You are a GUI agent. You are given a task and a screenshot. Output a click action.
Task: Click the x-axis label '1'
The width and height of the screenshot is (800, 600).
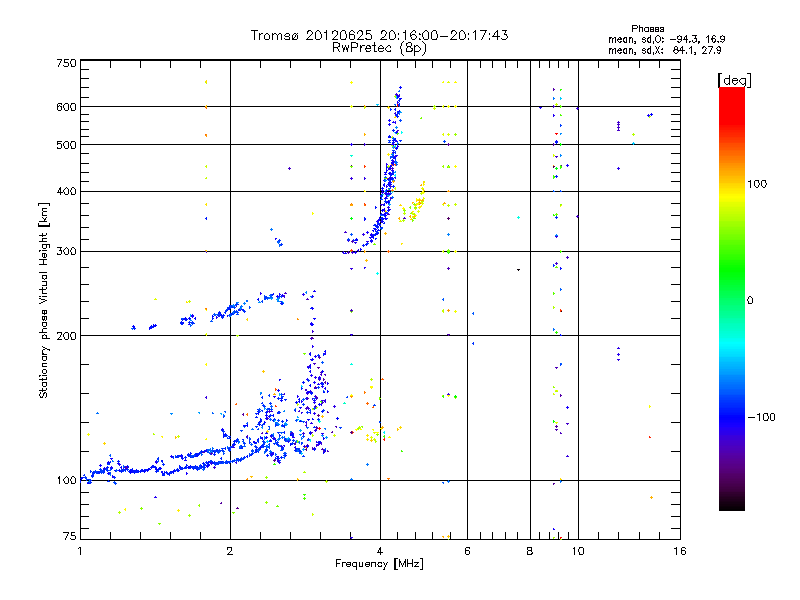click(80, 551)
